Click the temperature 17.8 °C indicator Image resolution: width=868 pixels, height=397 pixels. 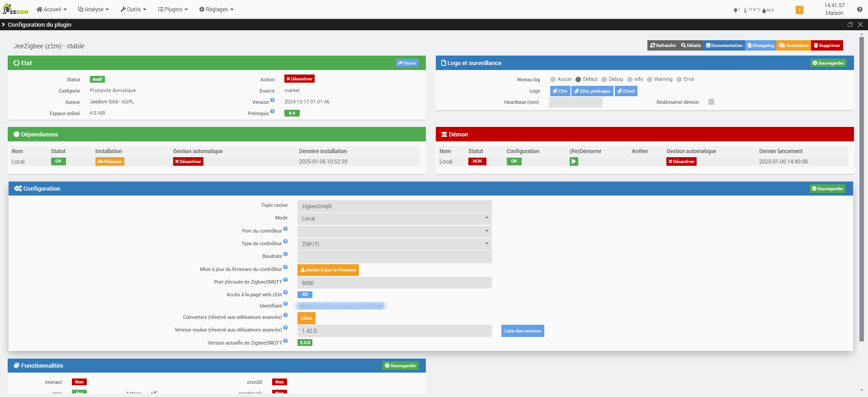[x=752, y=10]
